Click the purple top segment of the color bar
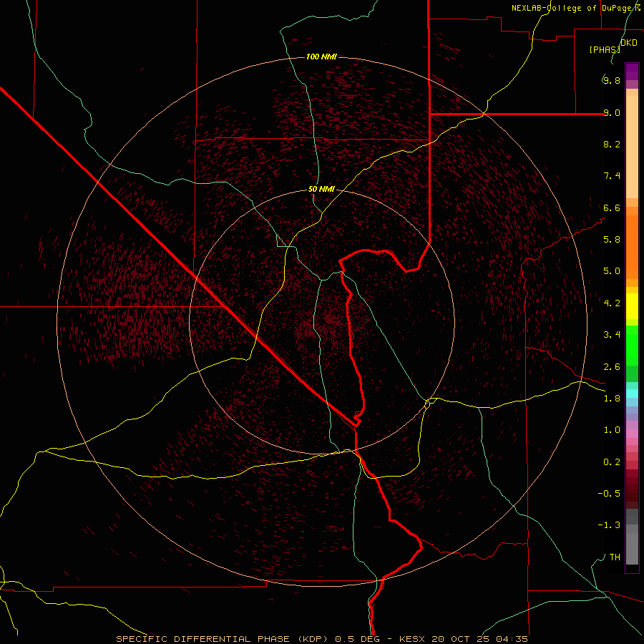Screen dimensions: 644x644 632,72
